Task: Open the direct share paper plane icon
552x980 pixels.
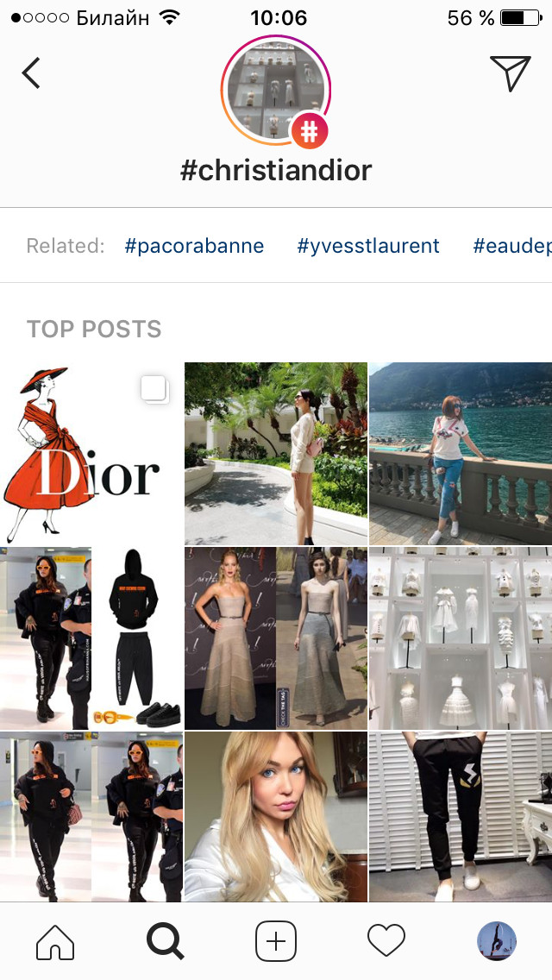Action: click(510, 72)
